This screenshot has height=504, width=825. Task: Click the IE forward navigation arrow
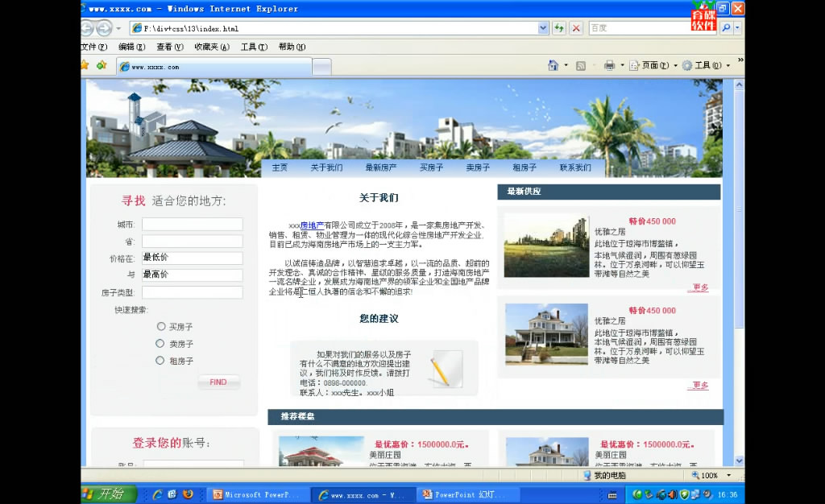point(104,28)
